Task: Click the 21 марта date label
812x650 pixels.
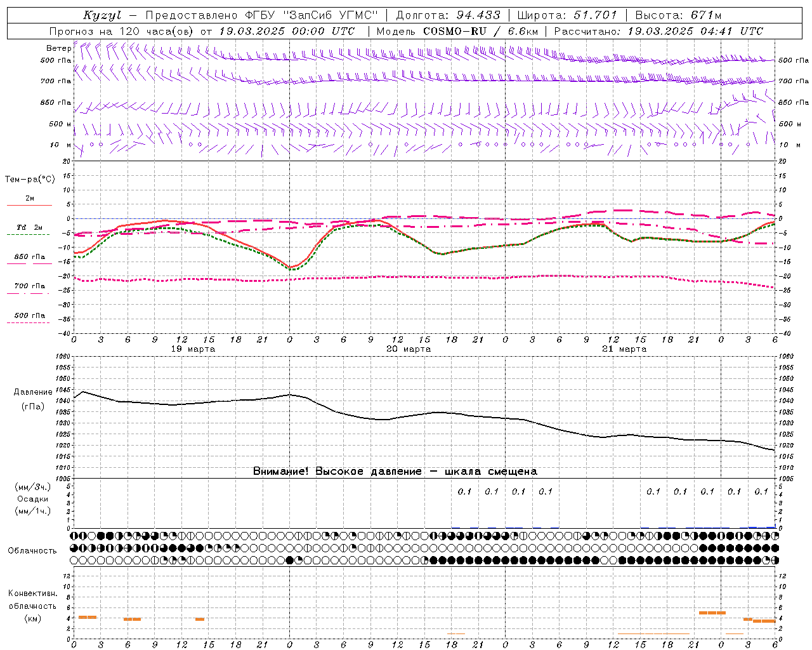Action: pyautogui.click(x=624, y=349)
